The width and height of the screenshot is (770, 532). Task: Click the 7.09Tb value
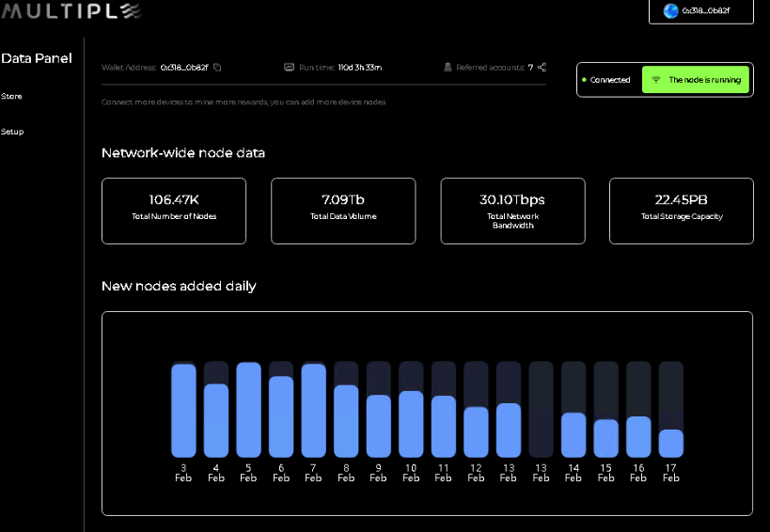tap(343, 200)
